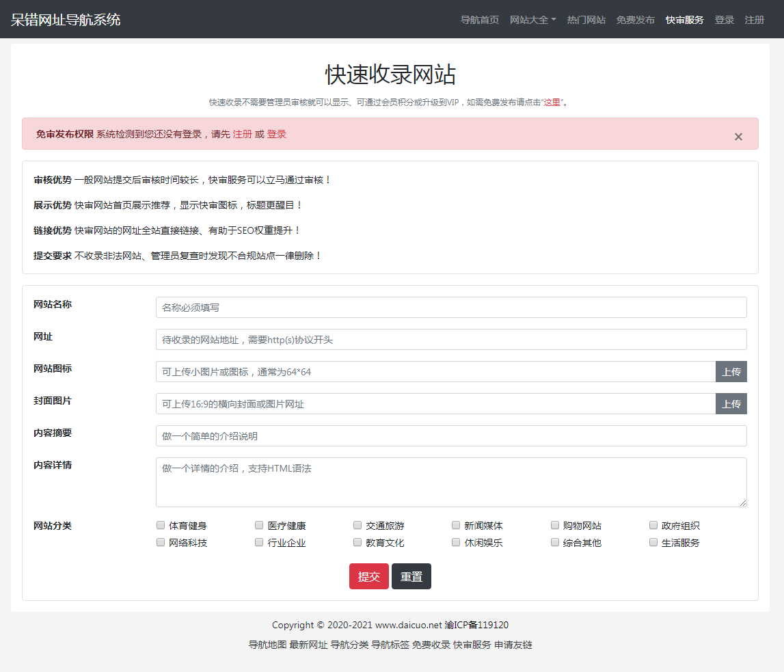Viewport: 784px width, 672px height.
Task: Enable the 购物网站 category option
Action: 554,525
